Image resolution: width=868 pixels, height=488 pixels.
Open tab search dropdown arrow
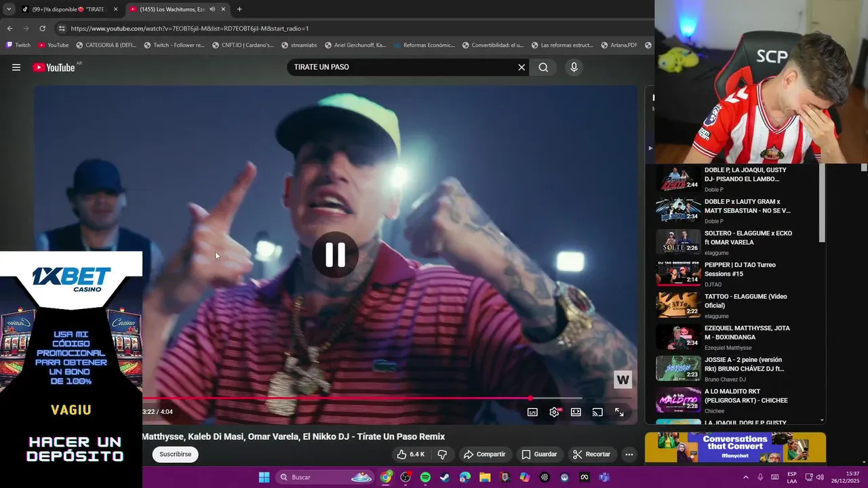9,9
